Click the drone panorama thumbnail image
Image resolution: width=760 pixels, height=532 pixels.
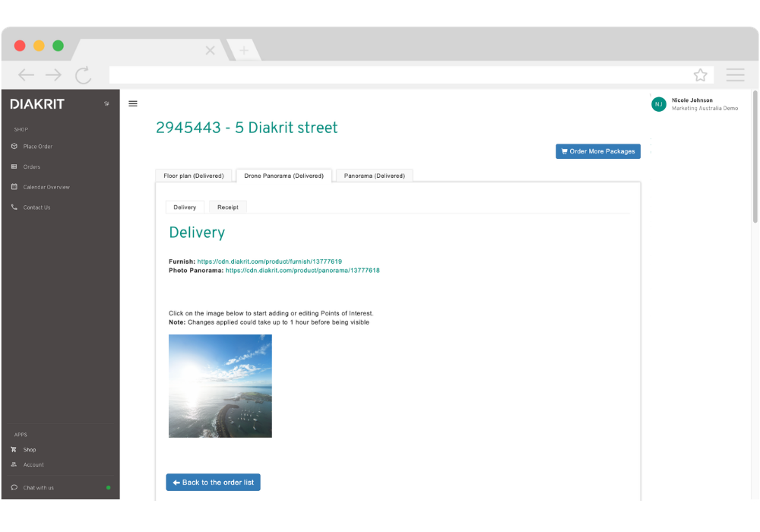(x=220, y=385)
